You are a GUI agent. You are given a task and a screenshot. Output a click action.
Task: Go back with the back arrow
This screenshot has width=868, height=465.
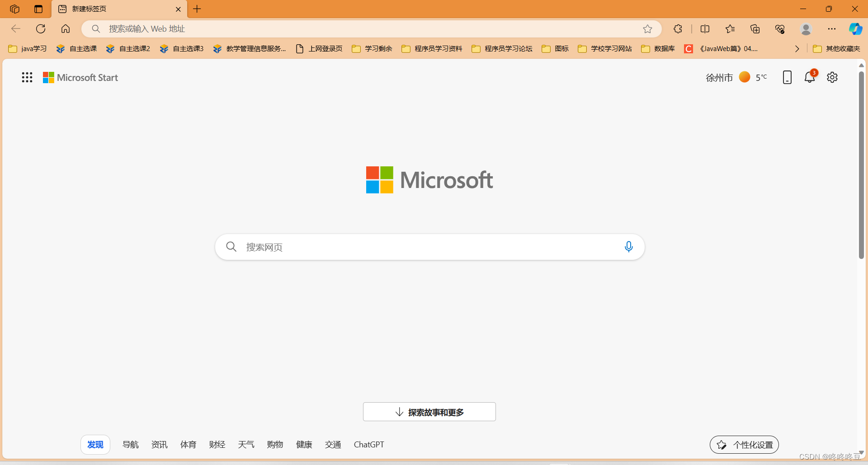click(16, 29)
